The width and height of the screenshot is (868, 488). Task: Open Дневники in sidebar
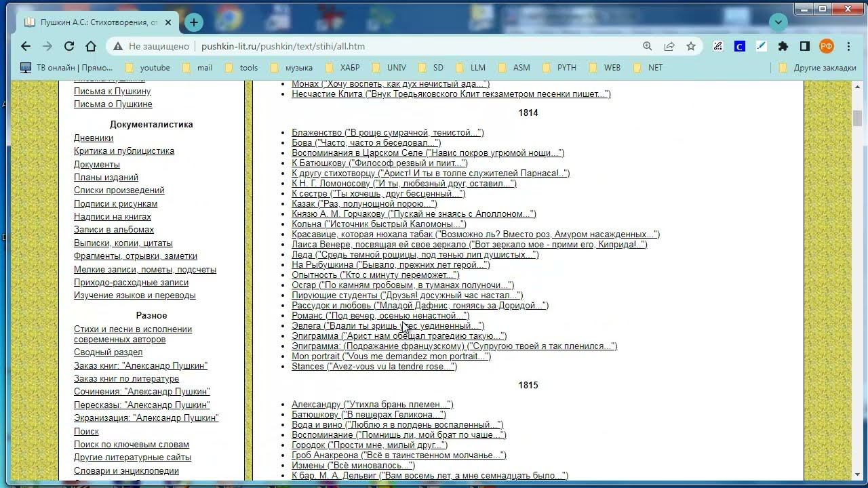pyautogui.click(x=94, y=138)
